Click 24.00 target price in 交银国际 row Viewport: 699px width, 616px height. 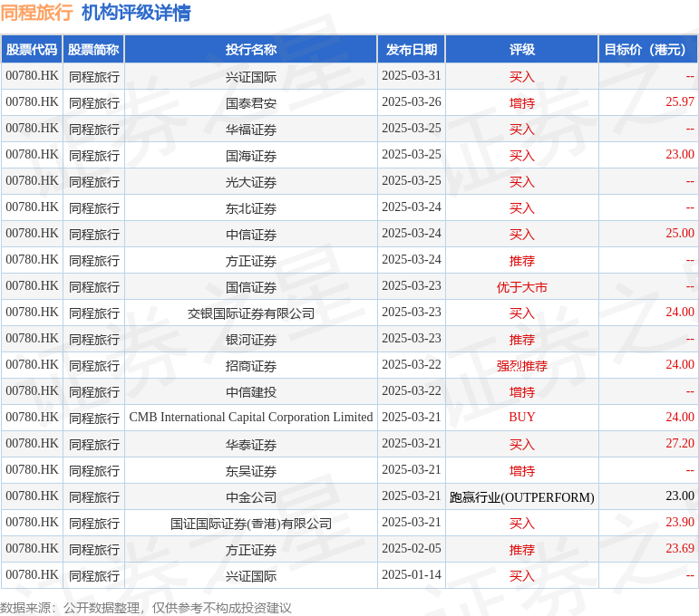[x=680, y=313]
